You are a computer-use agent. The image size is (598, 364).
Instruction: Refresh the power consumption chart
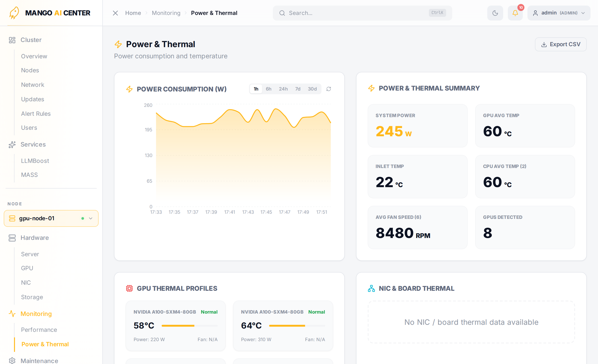click(x=329, y=89)
